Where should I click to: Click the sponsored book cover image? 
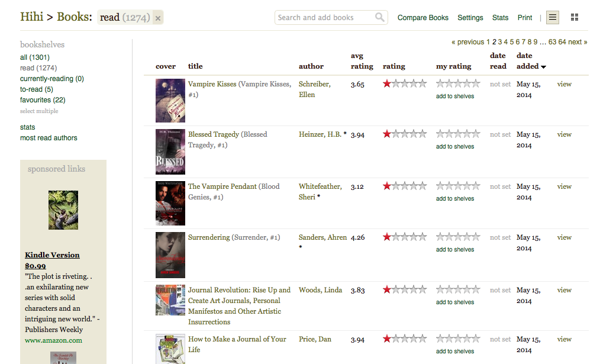[x=63, y=210]
